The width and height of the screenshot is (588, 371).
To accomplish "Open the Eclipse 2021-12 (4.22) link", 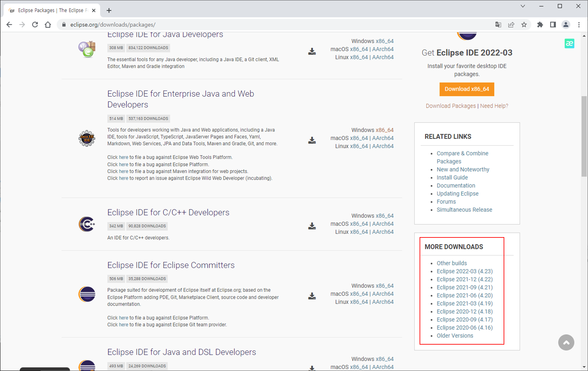I will click(465, 279).
